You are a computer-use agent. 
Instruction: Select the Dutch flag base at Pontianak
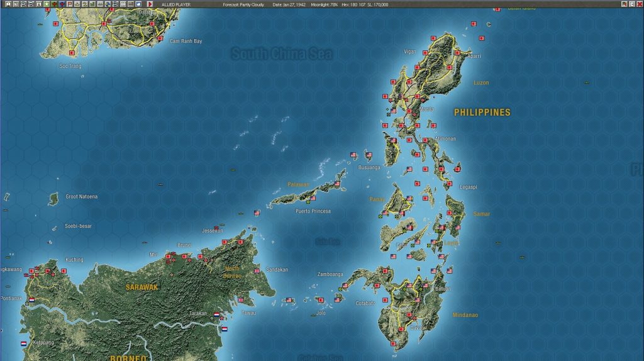click(31, 300)
